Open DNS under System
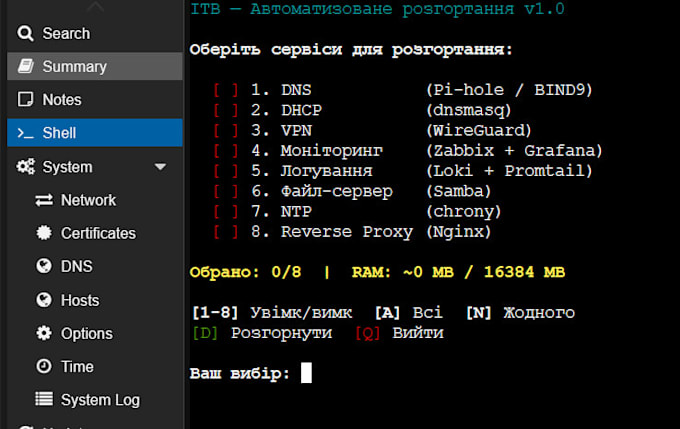This screenshot has width=680, height=429. pyautogui.click(x=95, y=266)
